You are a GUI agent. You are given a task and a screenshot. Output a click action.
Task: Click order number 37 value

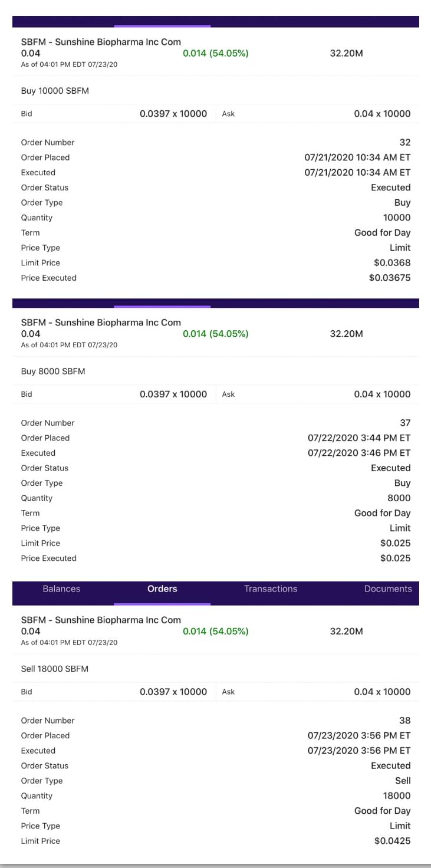404,423
